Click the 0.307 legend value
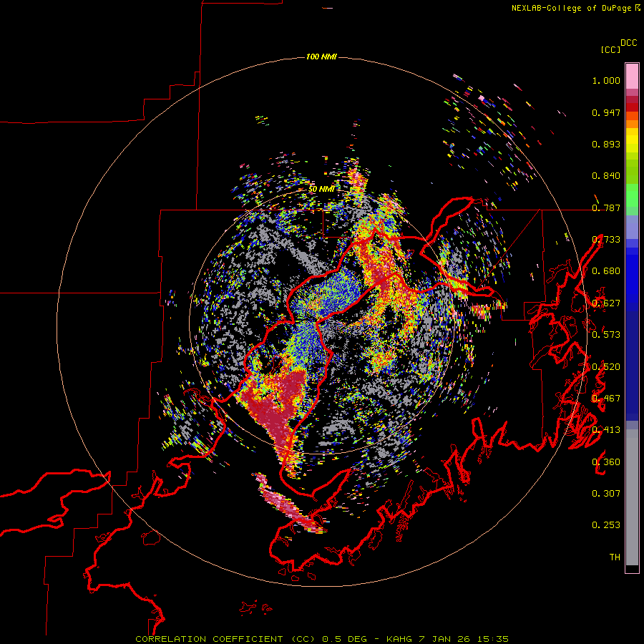Screen dimensions: 644x644 606,494
